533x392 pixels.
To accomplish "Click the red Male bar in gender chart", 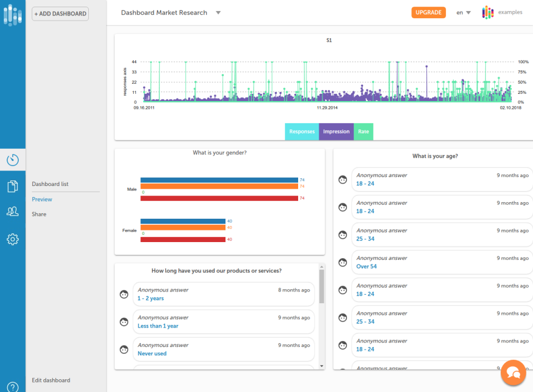I will pyautogui.click(x=219, y=198).
